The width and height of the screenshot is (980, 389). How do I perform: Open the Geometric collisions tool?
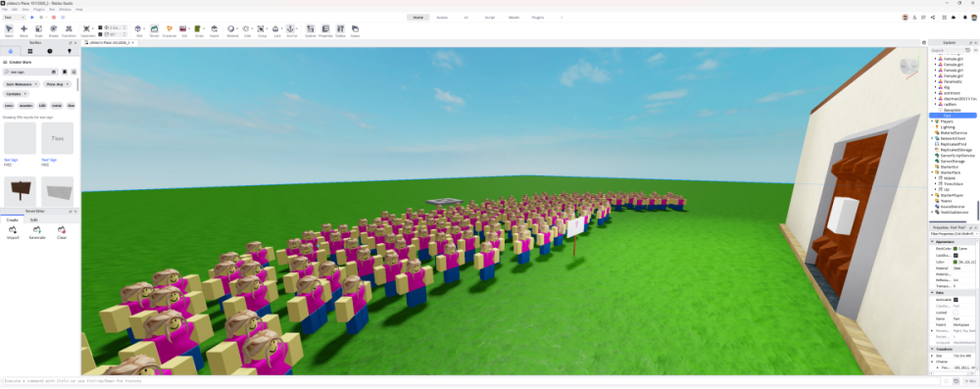[87, 30]
